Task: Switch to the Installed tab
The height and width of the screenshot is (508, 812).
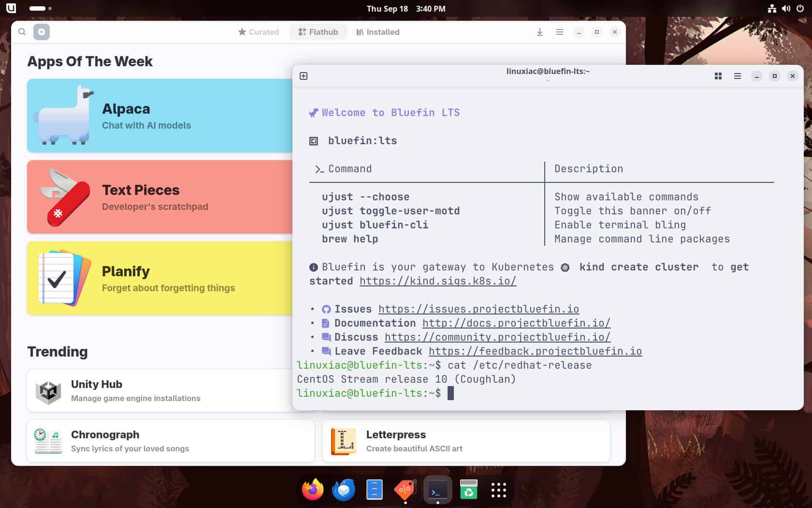Action: tap(377, 32)
